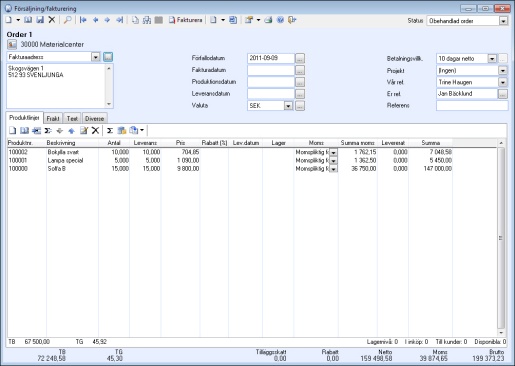The height and width of the screenshot is (366, 515).
Task: Switch to the Text tab
Action: 72,118
